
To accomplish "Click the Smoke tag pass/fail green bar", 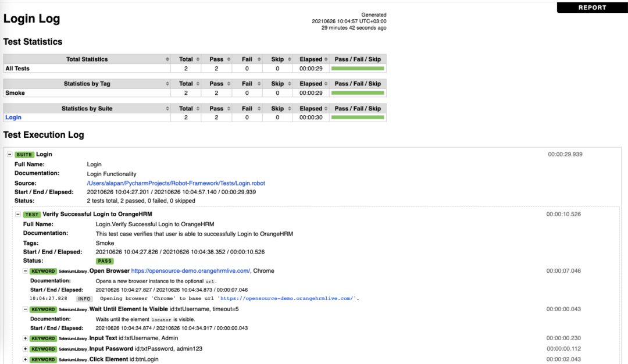I will pos(358,93).
